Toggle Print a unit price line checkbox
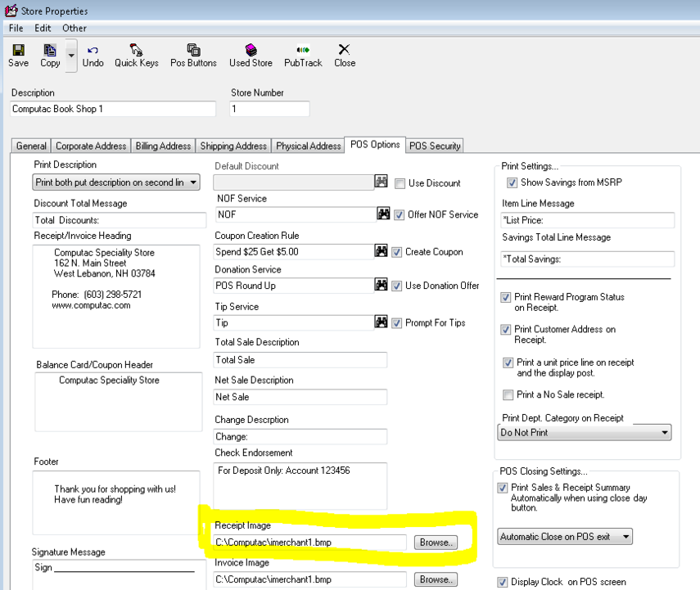 coord(508,363)
